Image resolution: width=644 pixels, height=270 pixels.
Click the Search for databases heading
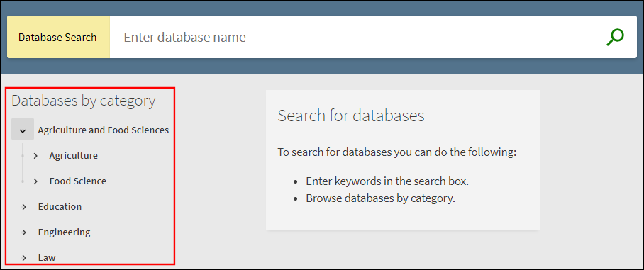click(351, 116)
